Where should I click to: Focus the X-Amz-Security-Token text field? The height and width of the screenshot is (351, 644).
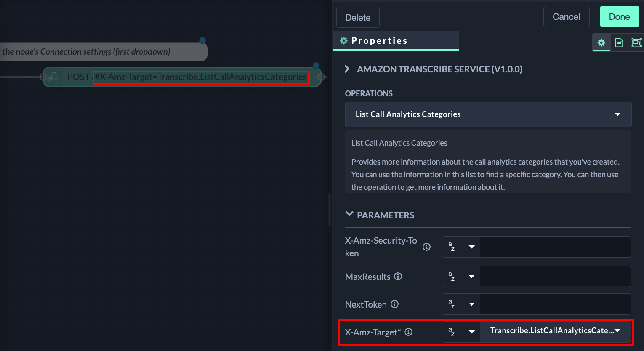tap(555, 247)
